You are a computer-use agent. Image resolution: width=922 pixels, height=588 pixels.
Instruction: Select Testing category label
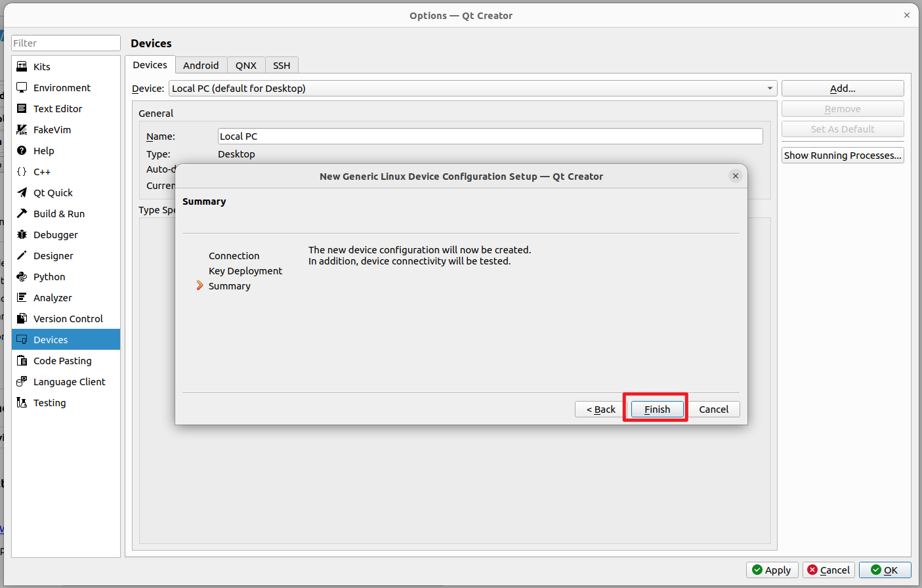pos(50,403)
